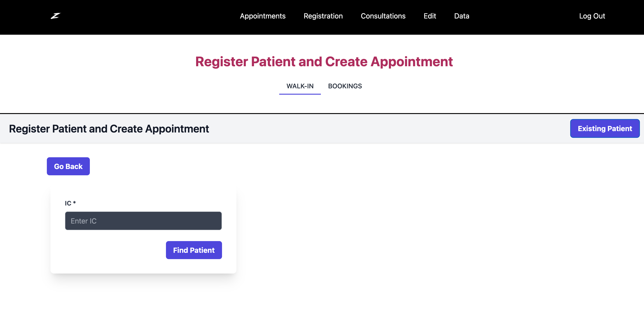Click the Existing Patient button
644x324 pixels.
pos(605,128)
